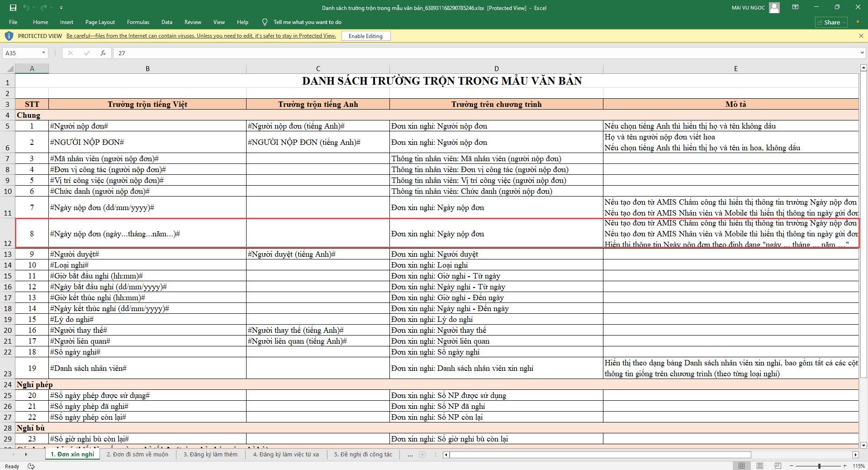Click the zoom in plus icon
868x470 pixels.
click(x=844, y=466)
